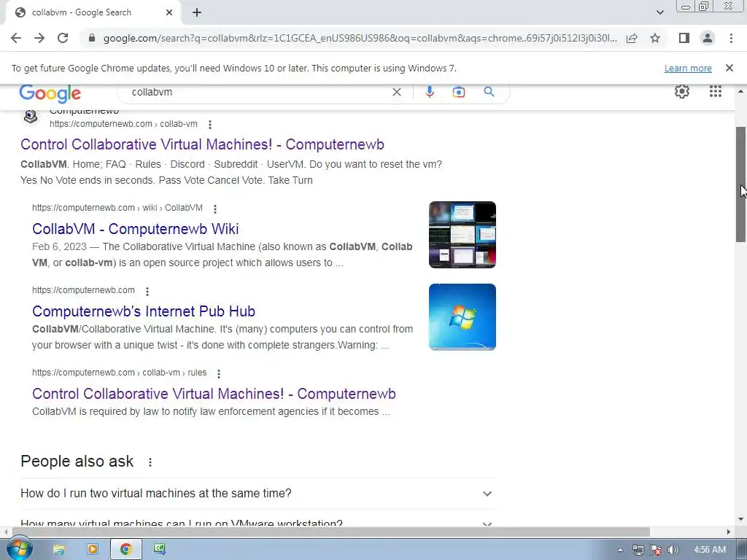
Task: Search by image with camera icon
Action: [458, 92]
